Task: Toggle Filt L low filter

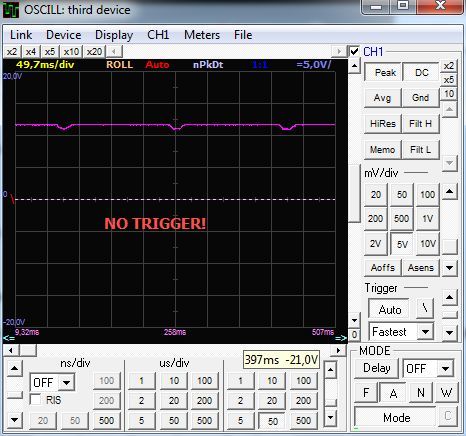Action: point(420,150)
